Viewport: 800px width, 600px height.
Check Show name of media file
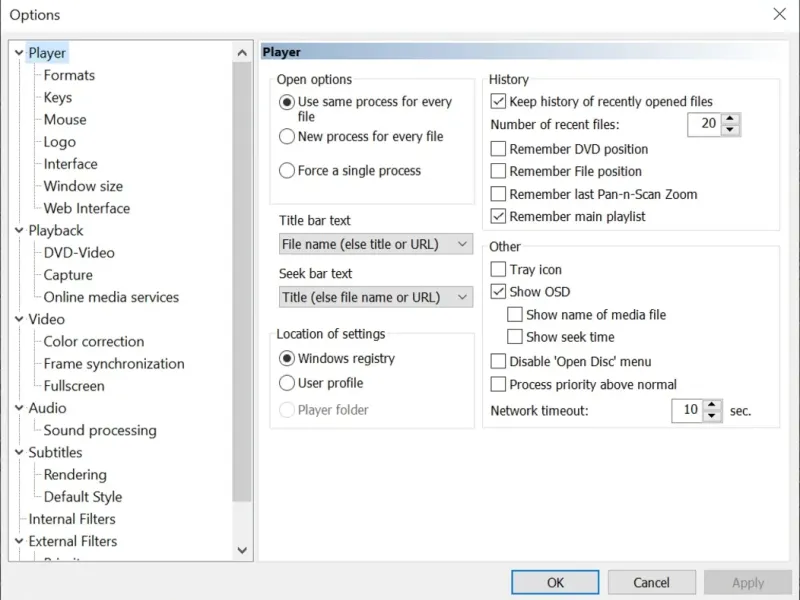tap(515, 314)
